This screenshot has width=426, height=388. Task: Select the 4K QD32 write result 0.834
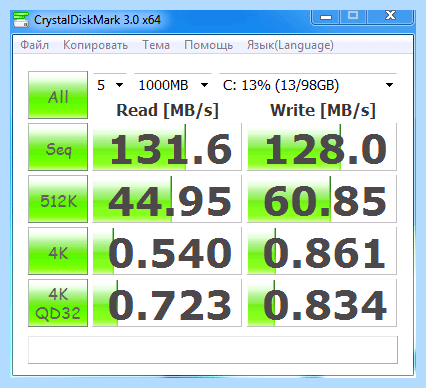pos(322,303)
